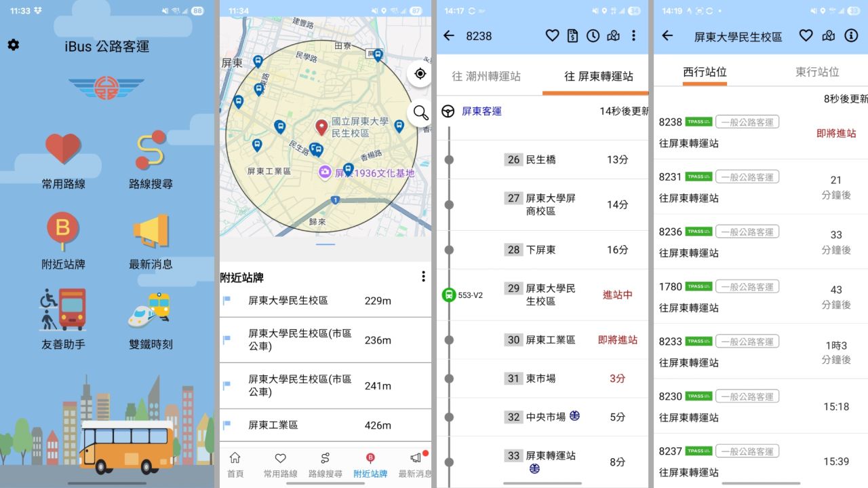The image size is (868, 488).
Task: Switch to 東行站位 tab
Action: click(816, 71)
